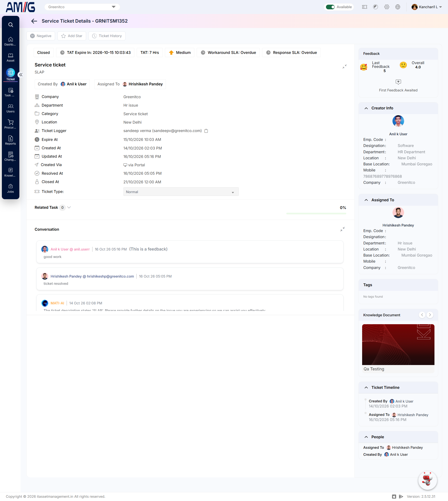448x501 pixels.
Task: Open the Kanchan1 L user menu
Action: tap(427, 7)
